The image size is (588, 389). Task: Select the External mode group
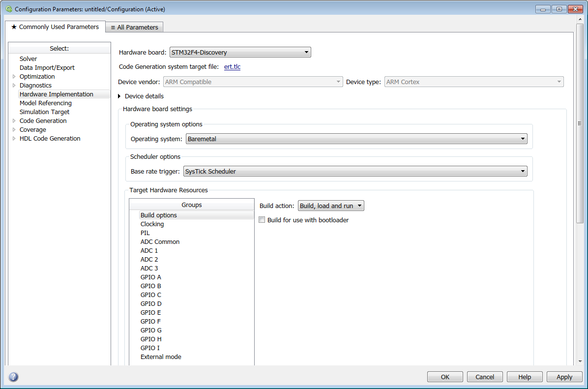[x=161, y=357]
